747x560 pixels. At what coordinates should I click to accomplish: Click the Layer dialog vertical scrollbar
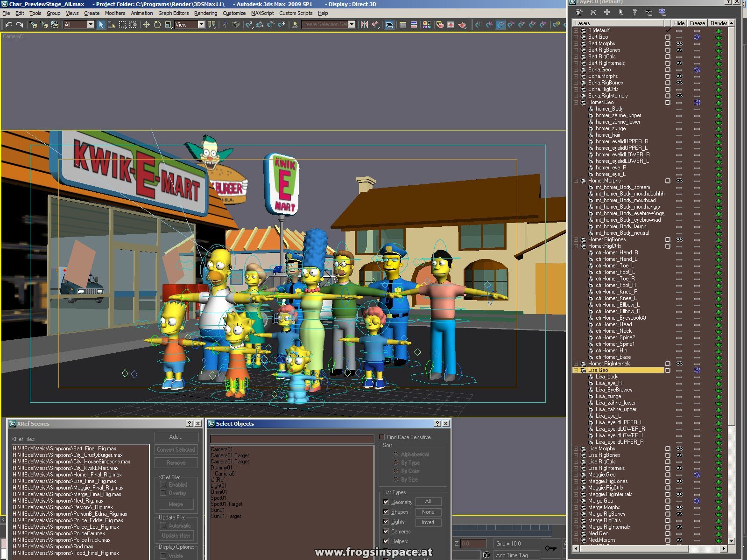coord(731,282)
